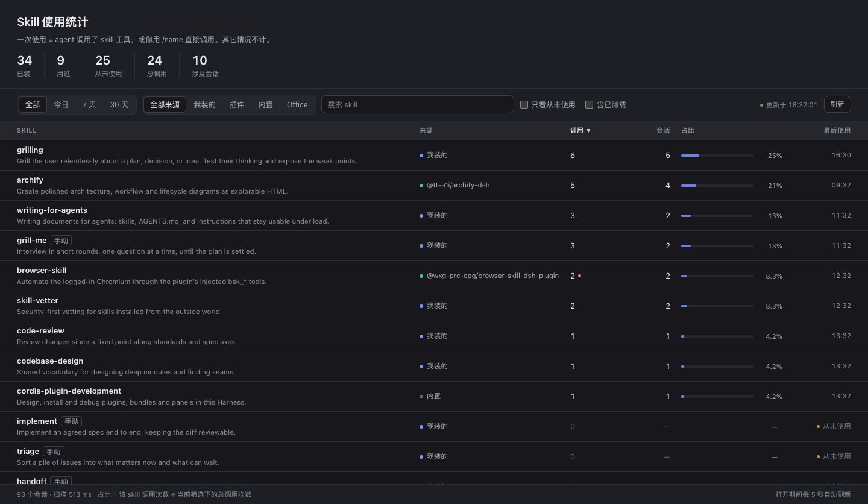Filter sources by 插件

237,104
